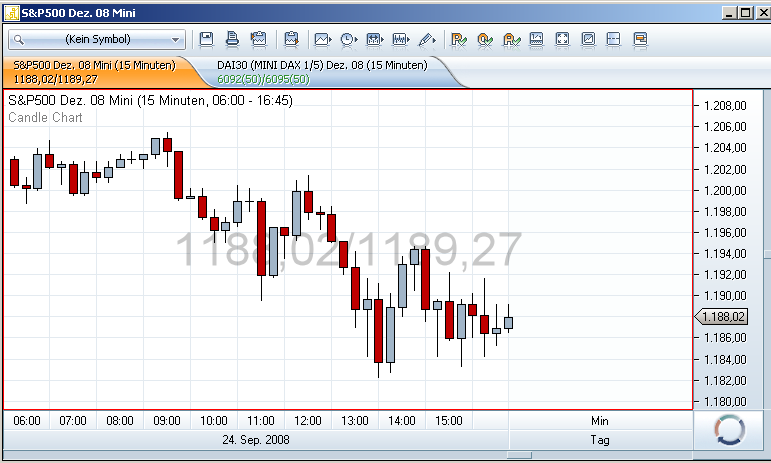Click the save (floppy disk) toolbar icon

206,39
